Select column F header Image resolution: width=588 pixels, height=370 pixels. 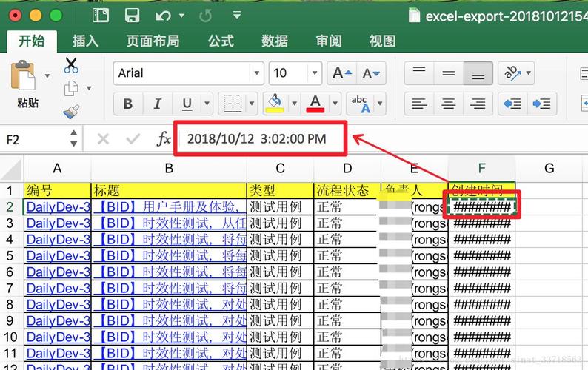tap(482, 169)
